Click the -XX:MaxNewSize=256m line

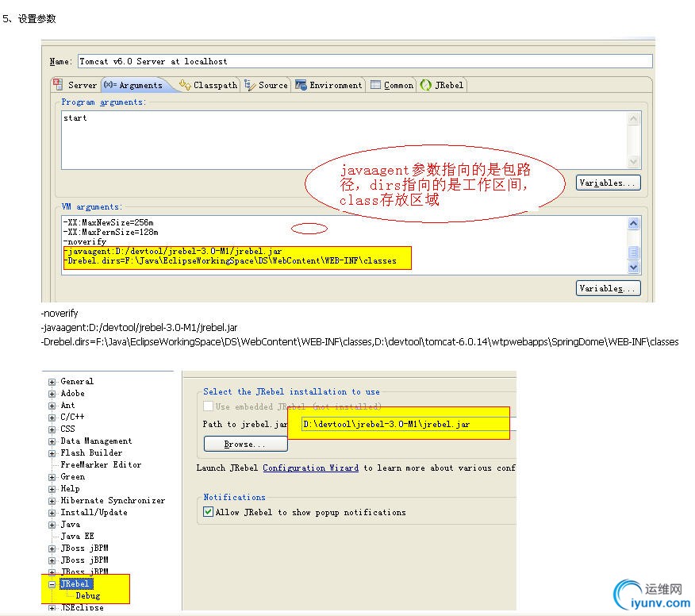(108, 222)
